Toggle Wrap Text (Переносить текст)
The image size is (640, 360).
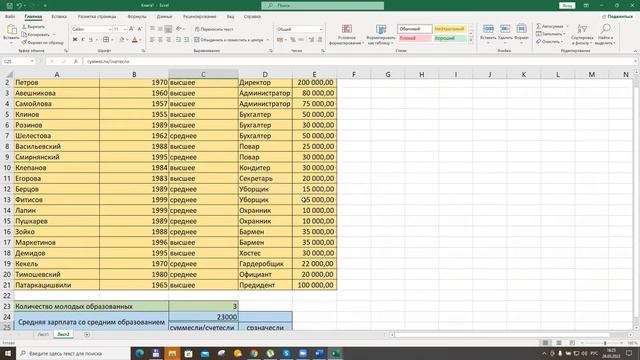(213, 29)
